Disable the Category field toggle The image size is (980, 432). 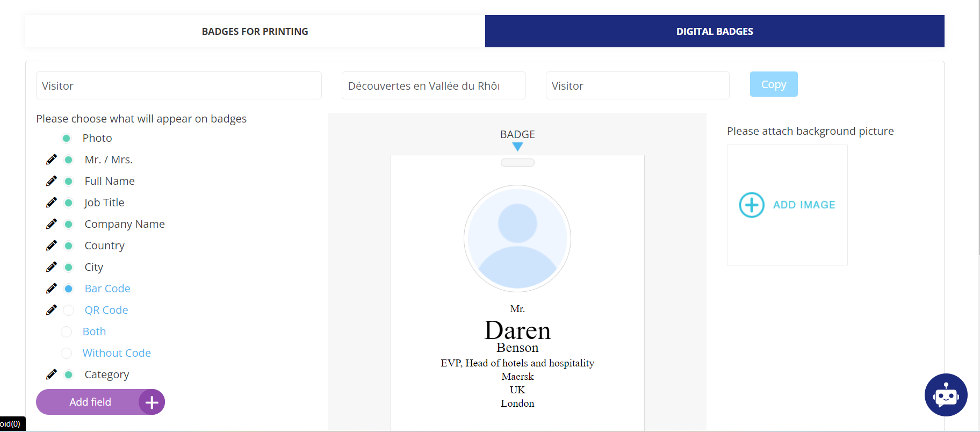(68, 375)
